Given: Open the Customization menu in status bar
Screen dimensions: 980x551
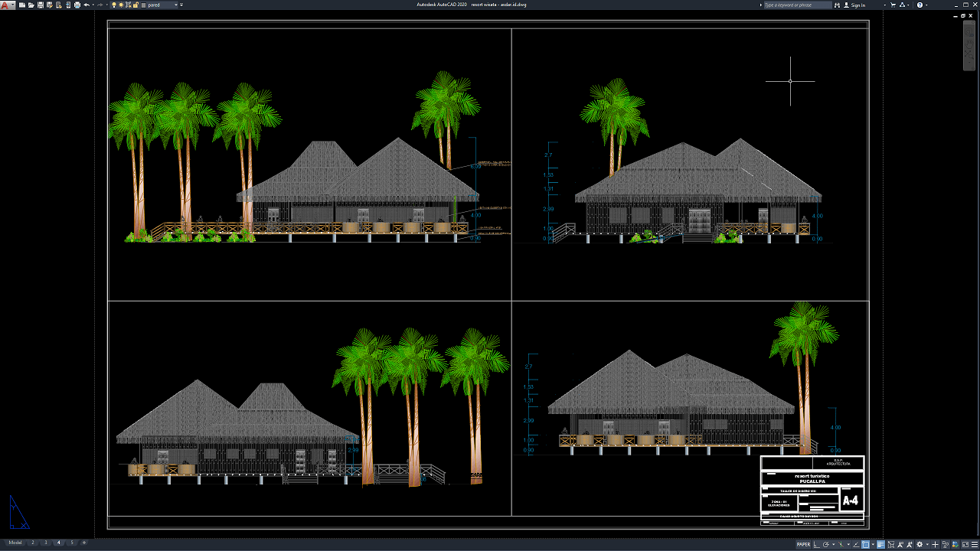Looking at the screenshot, I should point(974,545).
